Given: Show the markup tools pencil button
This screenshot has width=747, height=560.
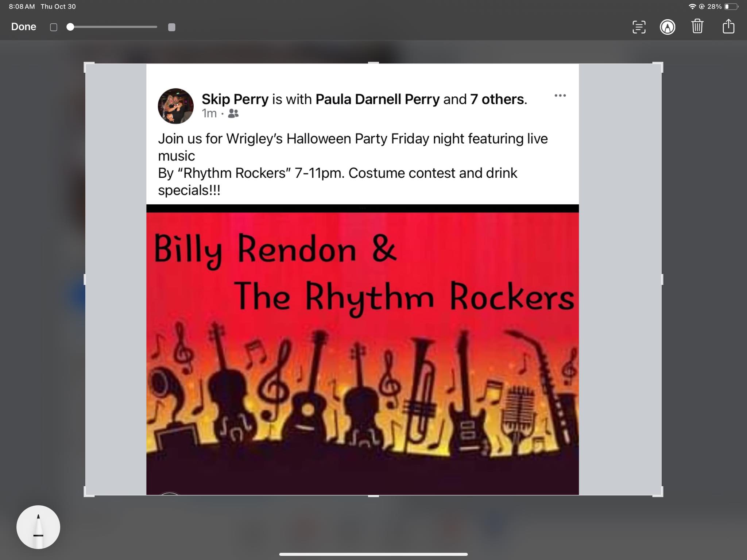Looking at the screenshot, I should pos(38,527).
